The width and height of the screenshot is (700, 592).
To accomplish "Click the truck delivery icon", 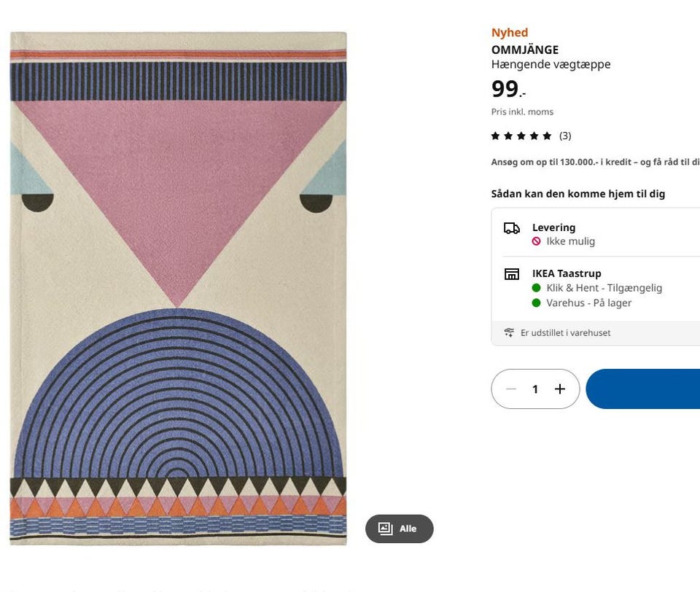I will [x=512, y=228].
